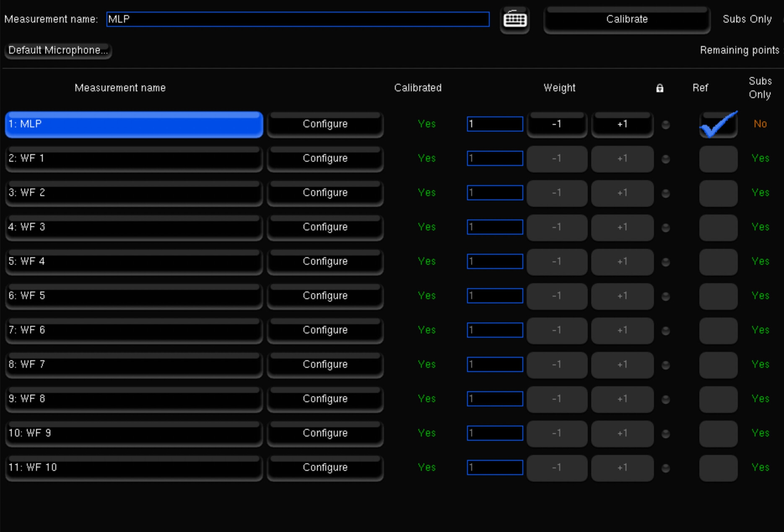Select the 2: WF 1 measurement row
This screenshot has width=784, height=532.
pyautogui.click(x=134, y=159)
